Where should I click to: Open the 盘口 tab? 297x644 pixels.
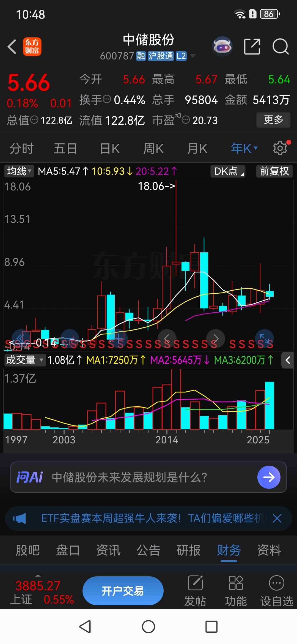tap(68, 550)
